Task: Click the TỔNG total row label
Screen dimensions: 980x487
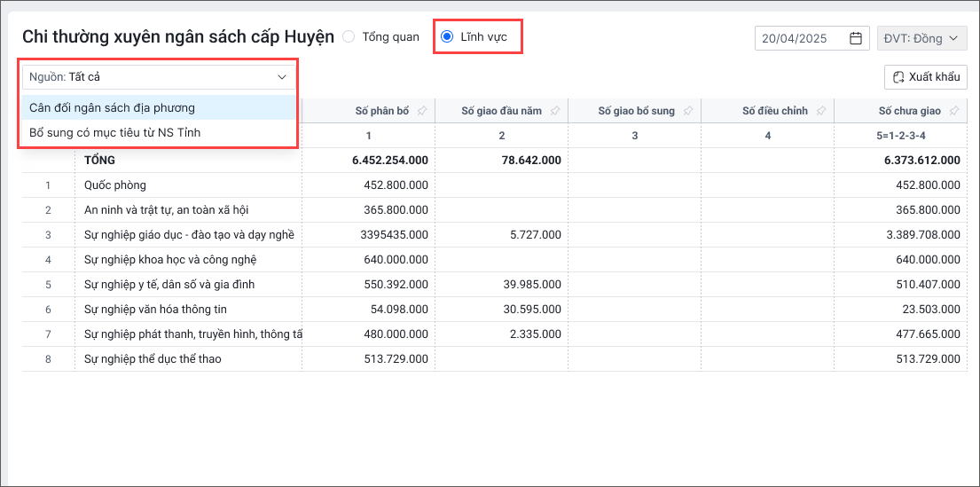Action: 99,161
